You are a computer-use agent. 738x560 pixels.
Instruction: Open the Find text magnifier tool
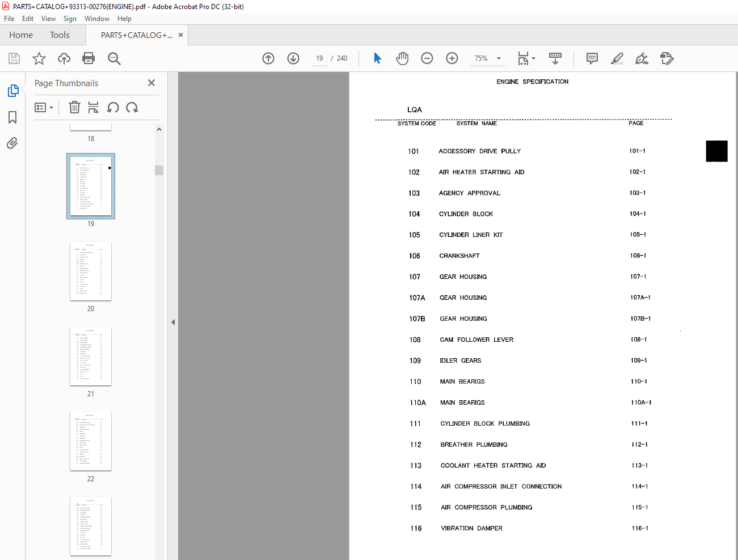point(114,58)
